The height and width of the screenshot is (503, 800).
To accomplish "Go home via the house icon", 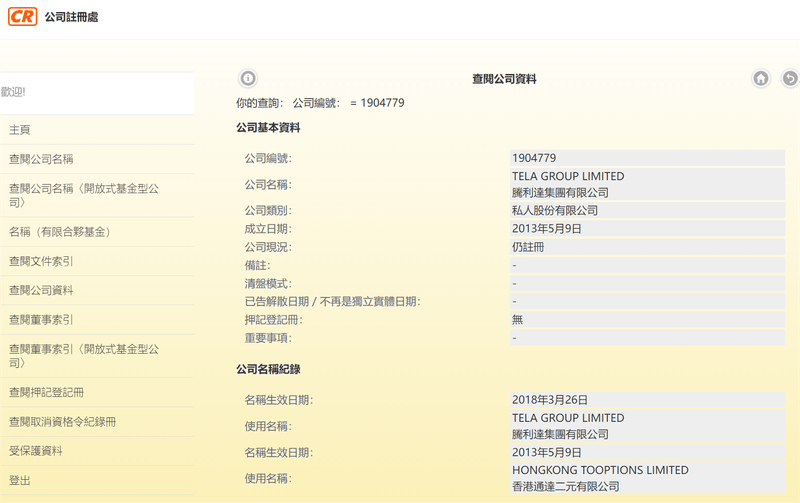I will point(761,79).
